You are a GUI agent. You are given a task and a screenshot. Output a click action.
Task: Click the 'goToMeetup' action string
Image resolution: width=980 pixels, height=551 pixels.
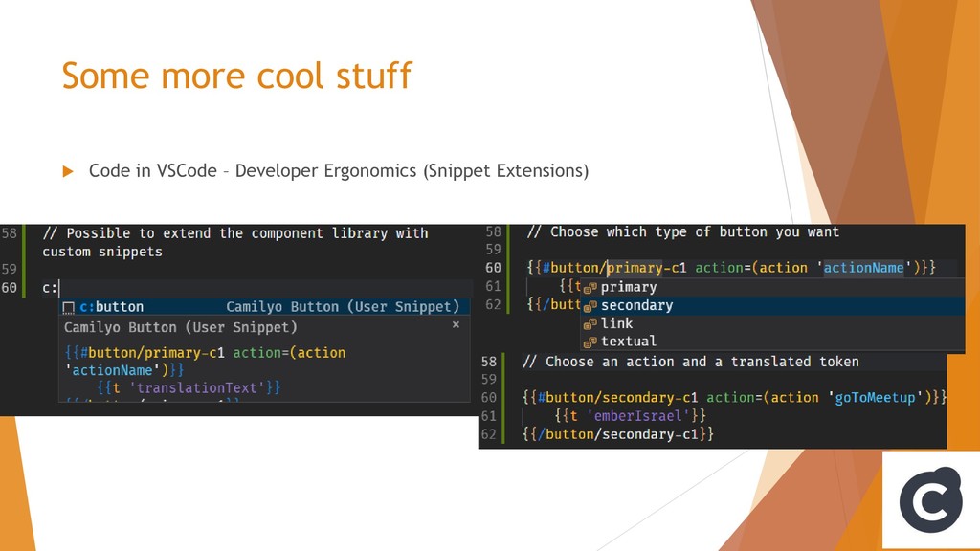[875, 397]
